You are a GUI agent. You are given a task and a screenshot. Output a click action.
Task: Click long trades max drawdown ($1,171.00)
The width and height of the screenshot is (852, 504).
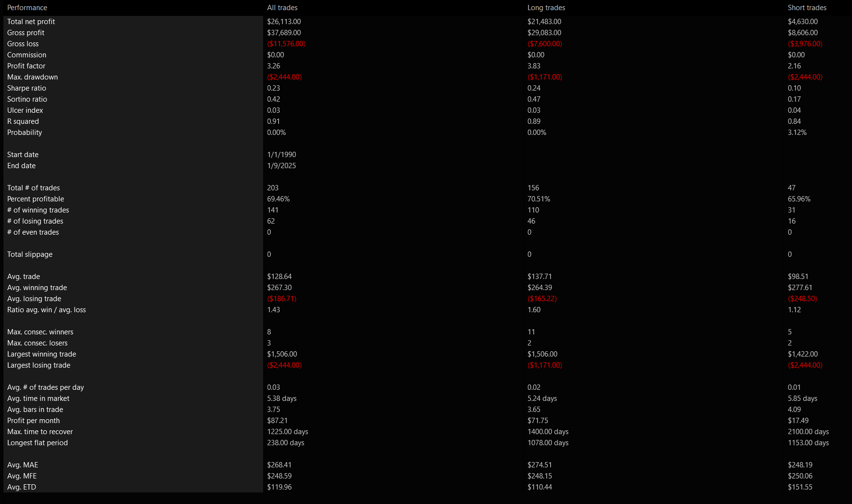pos(544,77)
